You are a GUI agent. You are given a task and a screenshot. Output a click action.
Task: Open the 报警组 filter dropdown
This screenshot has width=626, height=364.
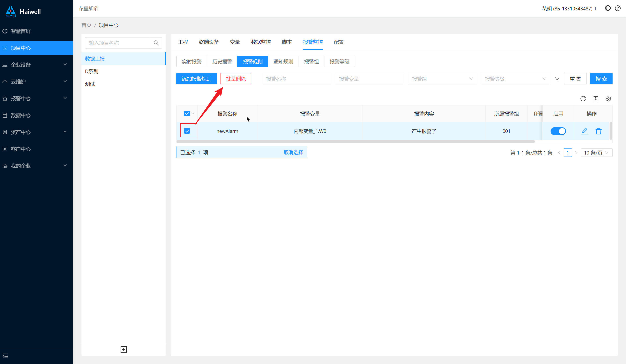click(x=442, y=79)
